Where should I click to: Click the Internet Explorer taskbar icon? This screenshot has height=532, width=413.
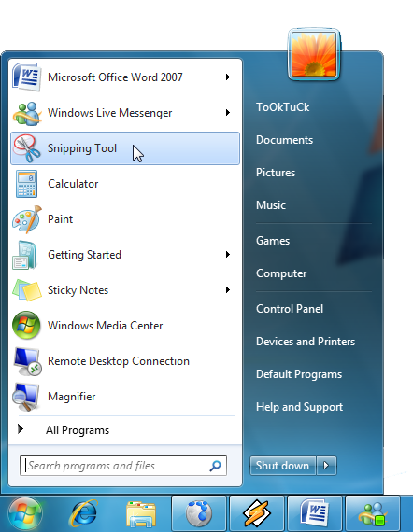(x=84, y=513)
